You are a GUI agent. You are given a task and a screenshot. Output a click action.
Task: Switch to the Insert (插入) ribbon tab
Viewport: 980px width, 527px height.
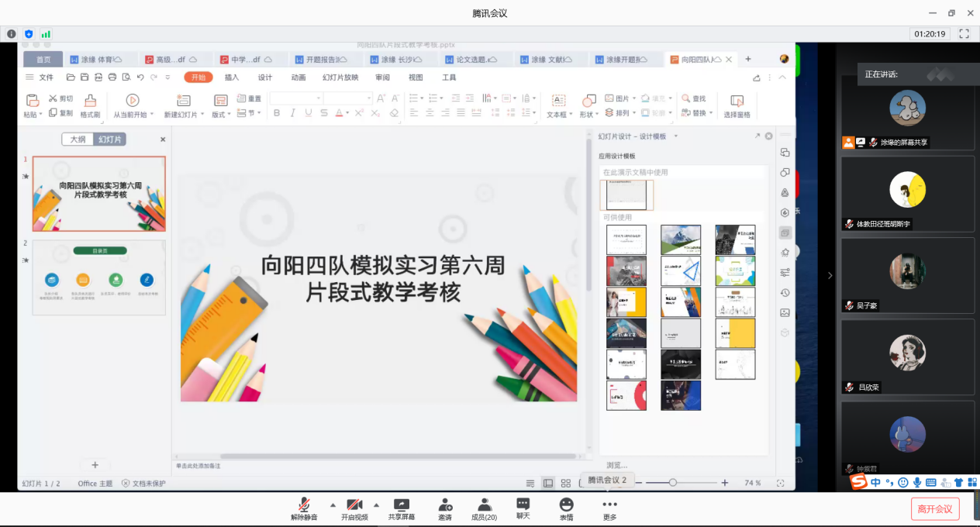232,77
